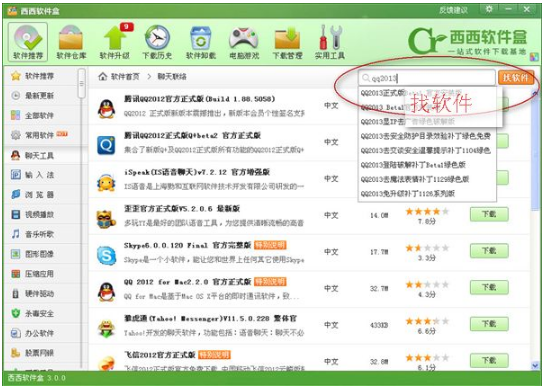Open 下载历史 clock icon
The width and height of the screenshot is (544, 388).
[157, 42]
